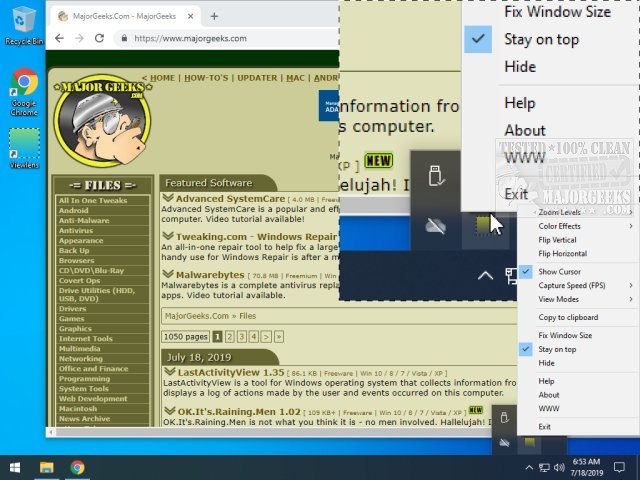
Task: Close the MajorGeeks.Com tab
Action: pyautogui.click(x=191, y=16)
